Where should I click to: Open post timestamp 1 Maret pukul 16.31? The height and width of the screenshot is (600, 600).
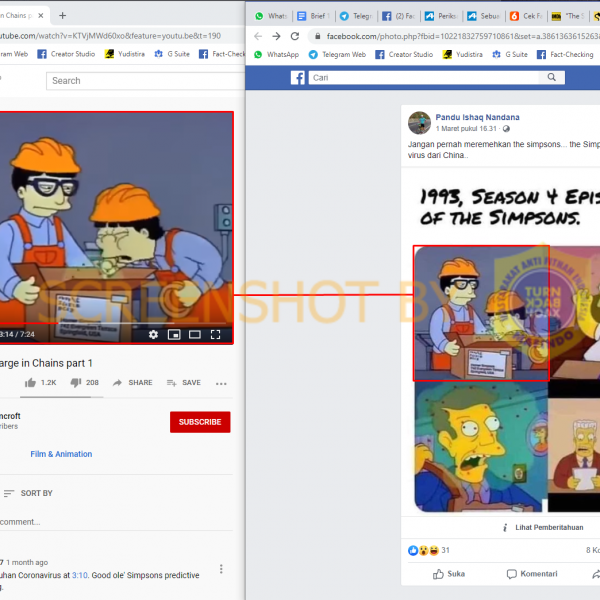click(466, 129)
